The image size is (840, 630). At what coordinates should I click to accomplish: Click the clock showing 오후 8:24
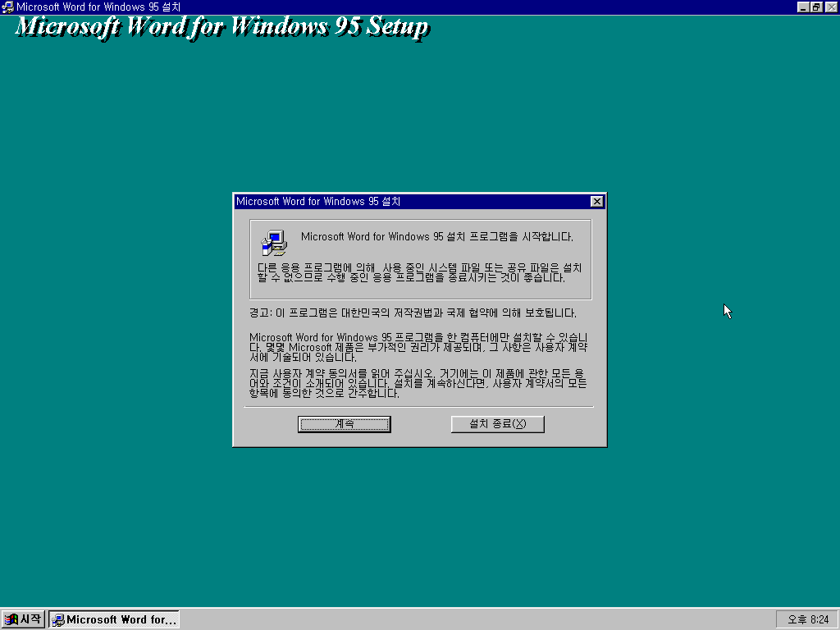pyautogui.click(x=807, y=619)
